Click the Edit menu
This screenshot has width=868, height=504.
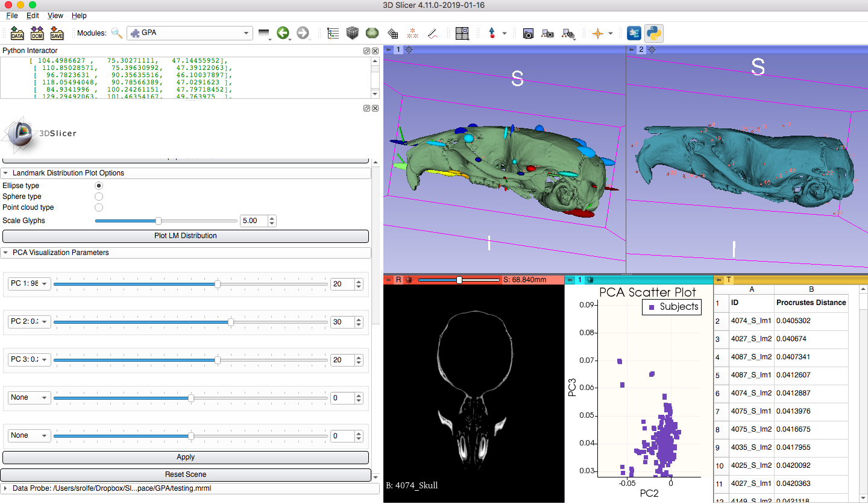click(x=33, y=16)
